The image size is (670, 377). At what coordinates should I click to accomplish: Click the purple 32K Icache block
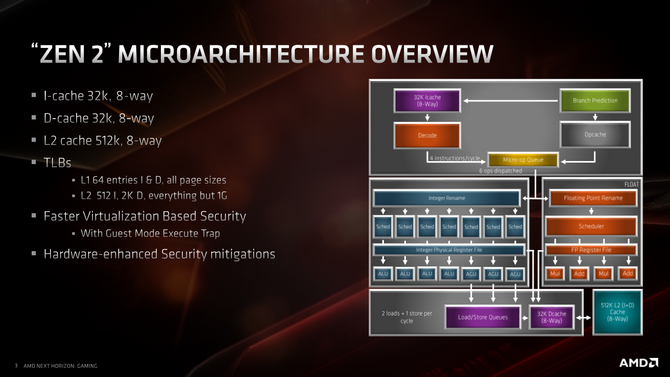[427, 100]
